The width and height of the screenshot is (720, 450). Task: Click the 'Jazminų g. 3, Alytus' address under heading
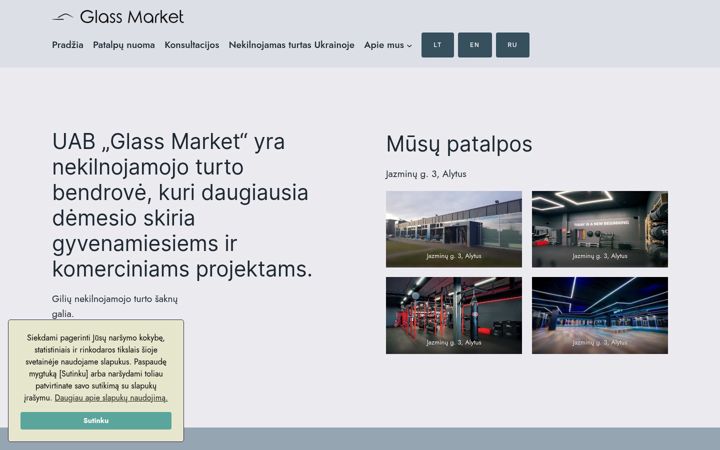[x=426, y=174]
